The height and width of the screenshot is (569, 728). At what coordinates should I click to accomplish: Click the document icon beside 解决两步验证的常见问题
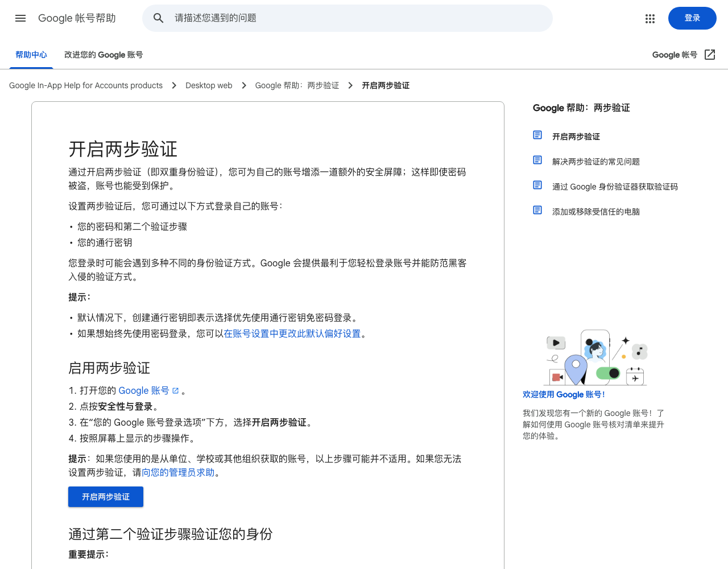pyautogui.click(x=537, y=160)
